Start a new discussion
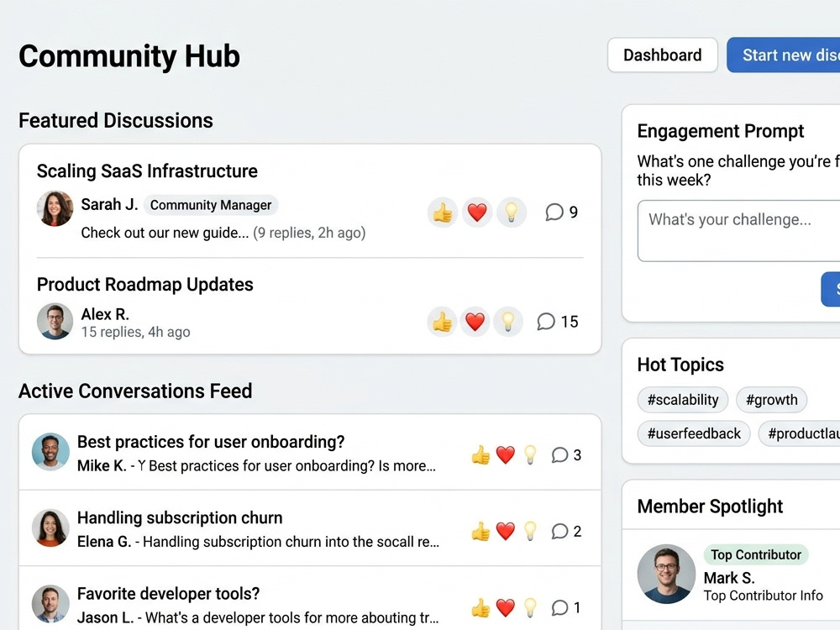The image size is (840, 630). [783, 55]
